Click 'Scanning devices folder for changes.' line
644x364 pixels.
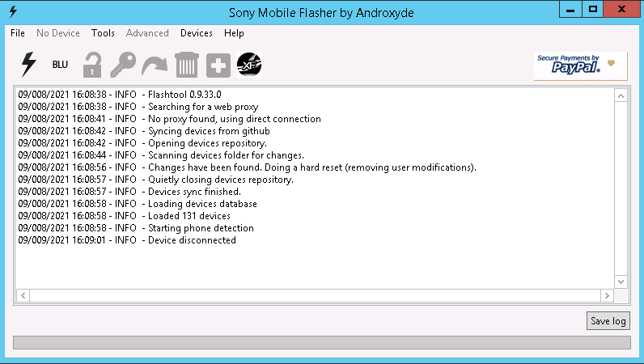click(x=161, y=155)
